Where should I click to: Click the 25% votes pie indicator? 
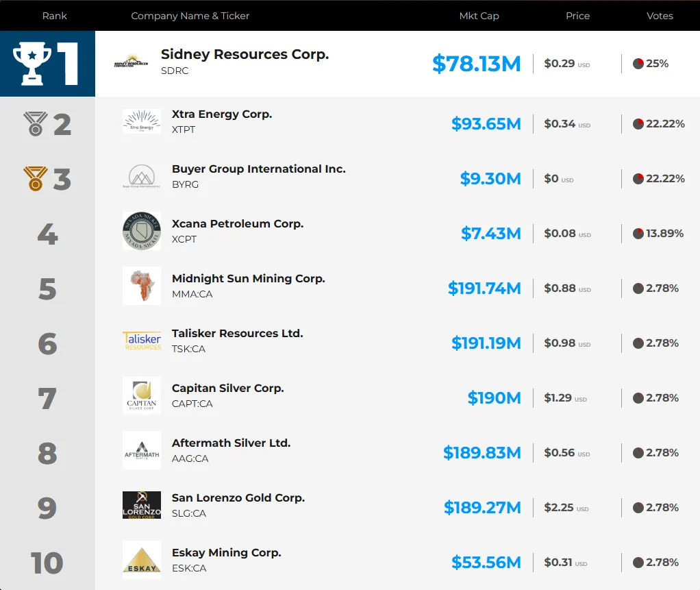(638, 64)
